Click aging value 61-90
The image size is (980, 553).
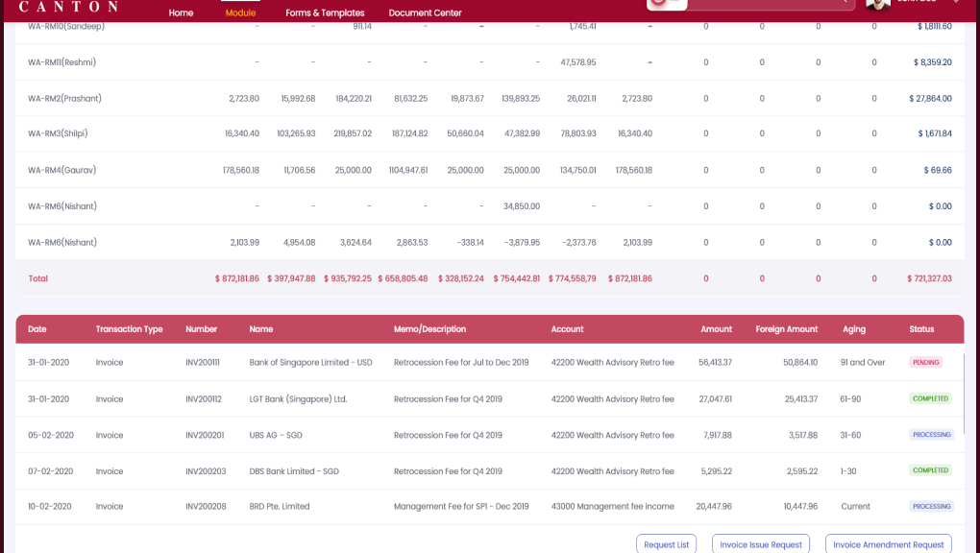point(850,398)
